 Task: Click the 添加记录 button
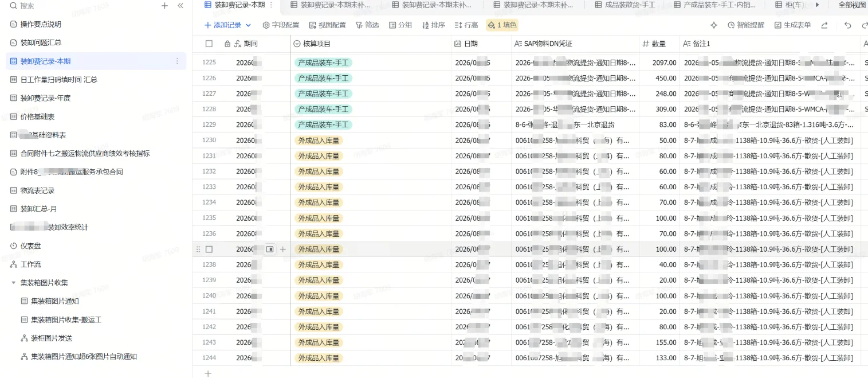(223, 25)
